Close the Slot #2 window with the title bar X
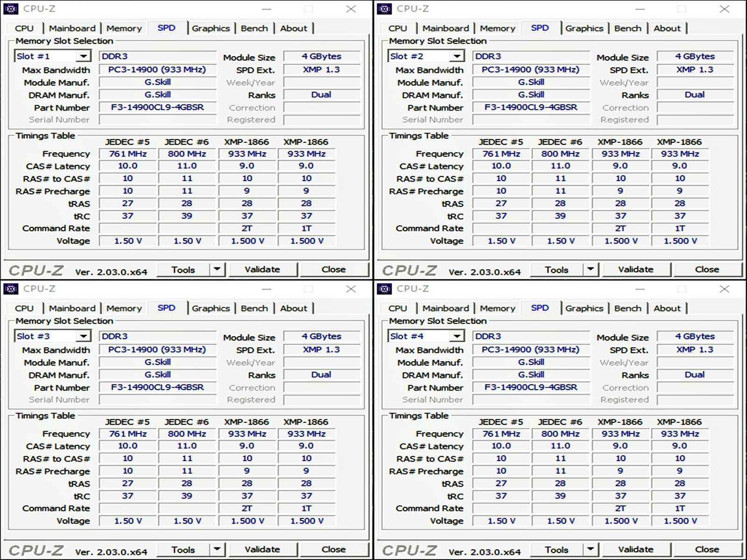Image resolution: width=747 pixels, height=560 pixels. (724, 8)
